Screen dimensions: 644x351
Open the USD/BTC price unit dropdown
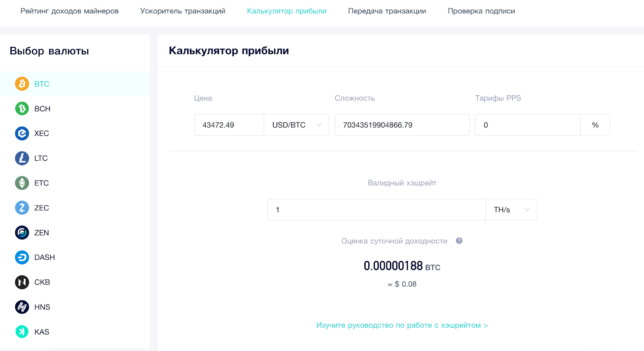pyautogui.click(x=297, y=125)
